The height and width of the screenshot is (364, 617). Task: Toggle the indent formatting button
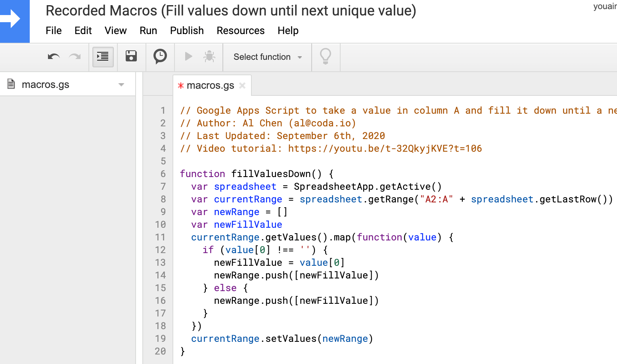coord(103,57)
